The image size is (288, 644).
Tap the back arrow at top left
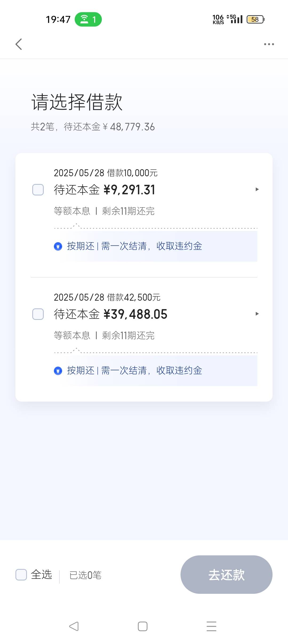click(x=19, y=44)
